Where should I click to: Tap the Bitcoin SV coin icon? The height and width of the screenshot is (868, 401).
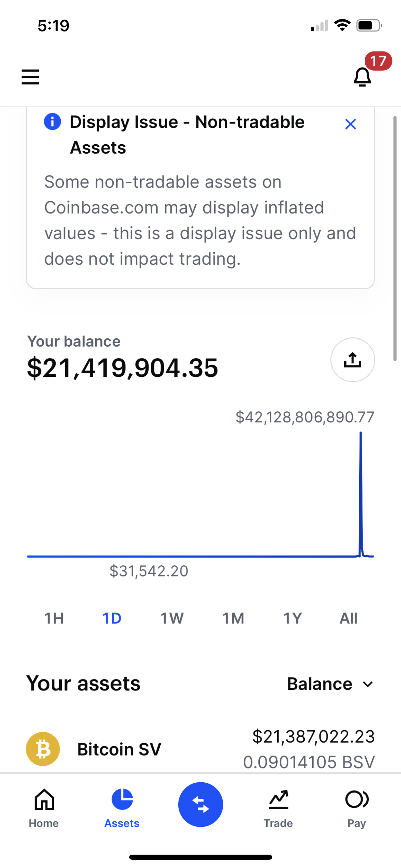pyautogui.click(x=43, y=749)
